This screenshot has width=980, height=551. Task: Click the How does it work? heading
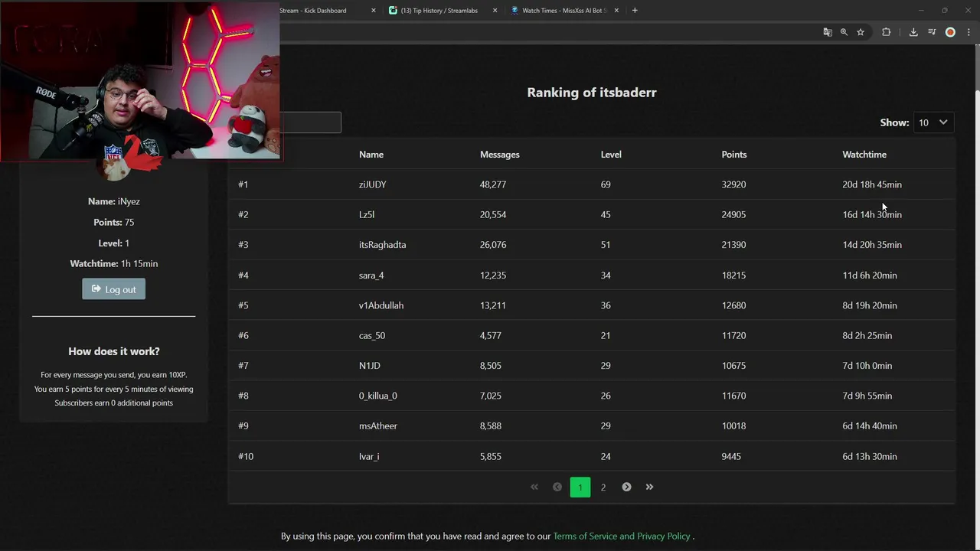tap(114, 351)
